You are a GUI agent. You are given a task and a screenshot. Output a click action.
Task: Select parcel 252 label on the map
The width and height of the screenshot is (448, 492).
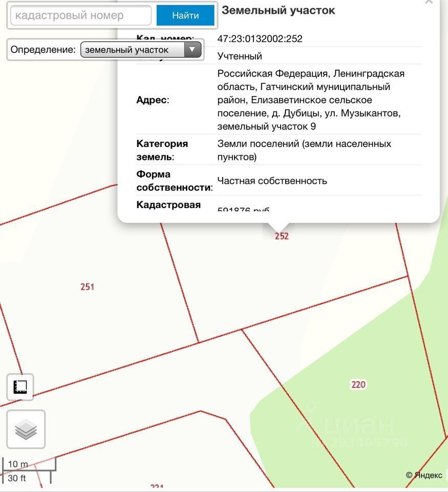pyautogui.click(x=282, y=236)
